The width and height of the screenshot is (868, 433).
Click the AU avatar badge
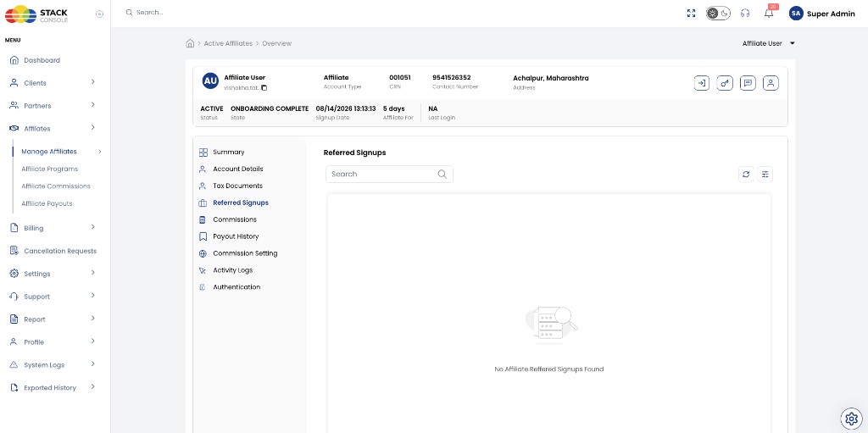click(210, 81)
